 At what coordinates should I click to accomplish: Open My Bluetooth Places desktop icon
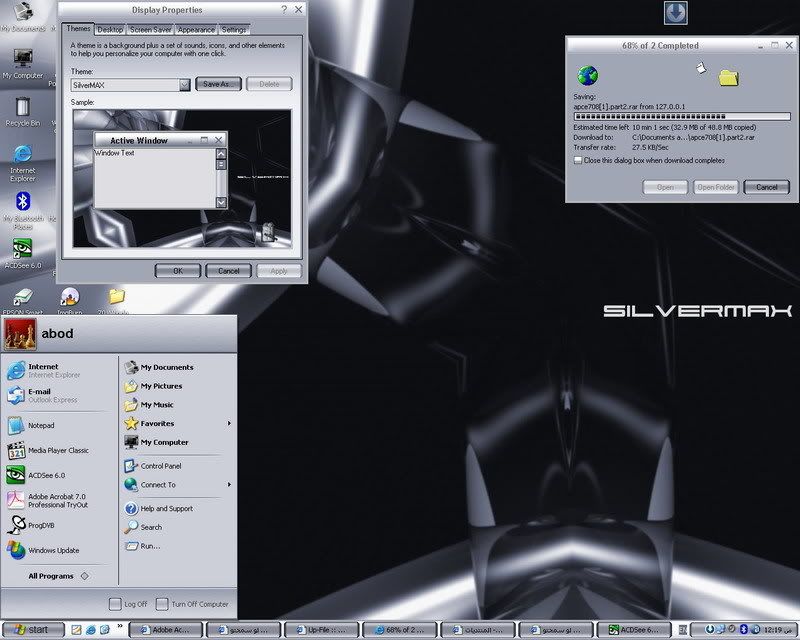pyautogui.click(x=22, y=210)
